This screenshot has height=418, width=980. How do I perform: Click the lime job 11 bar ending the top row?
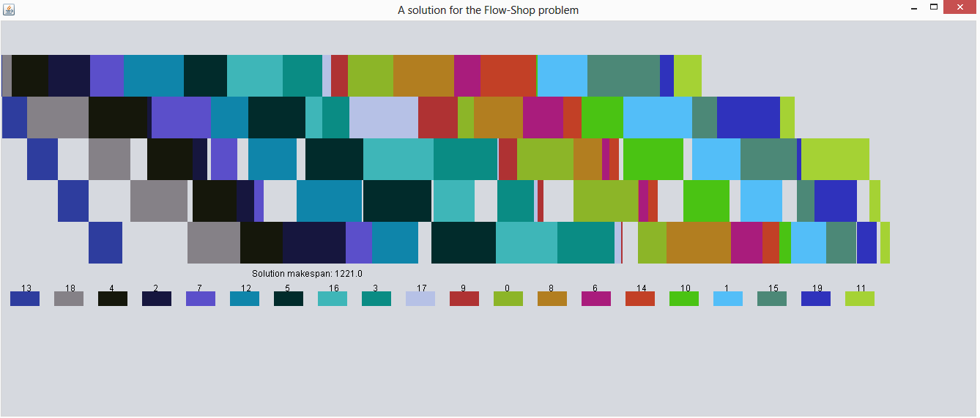point(688,75)
